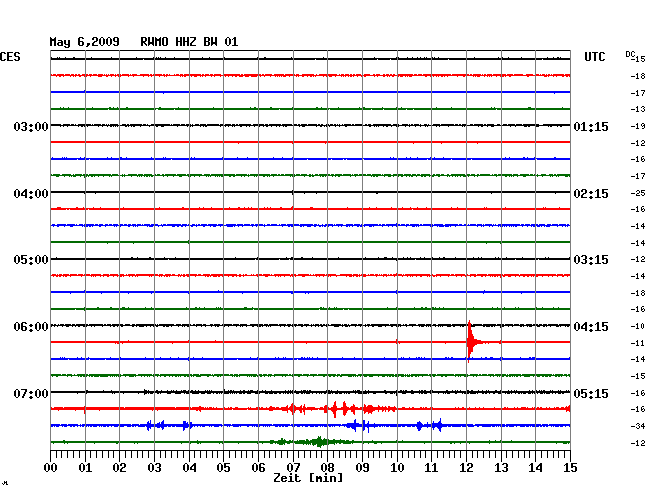Select minute 13 on the time axis
The height and width of the screenshot is (494, 650).
pyautogui.click(x=501, y=467)
